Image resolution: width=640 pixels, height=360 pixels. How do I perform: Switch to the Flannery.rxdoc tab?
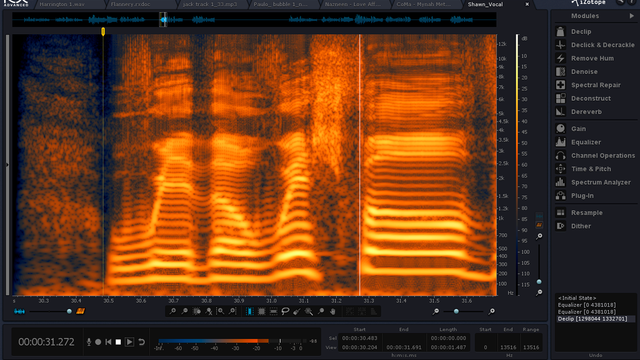(x=131, y=4)
